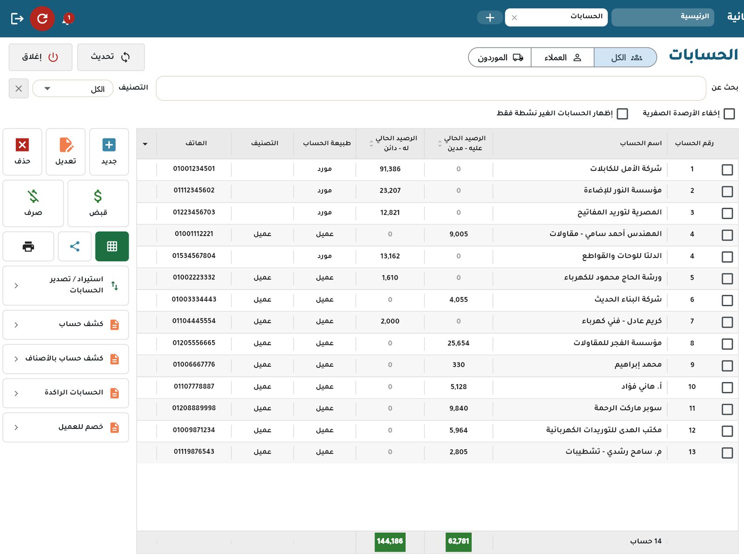This screenshot has width=744, height=560.
Task: Click account name كريم عادل - فني كهرباء
Action: pos(622,321)
